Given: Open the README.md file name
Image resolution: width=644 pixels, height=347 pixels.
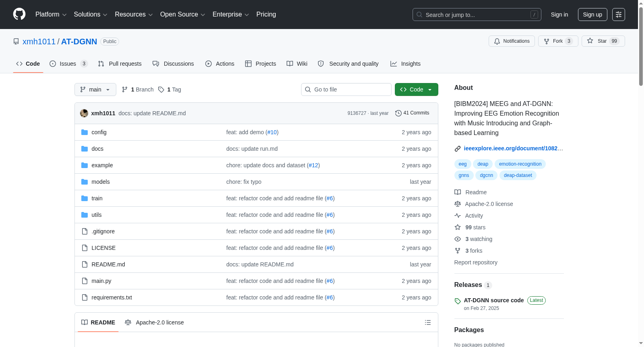Looking at the screenshot, I should pyautogui.click(x=108, y=264).
